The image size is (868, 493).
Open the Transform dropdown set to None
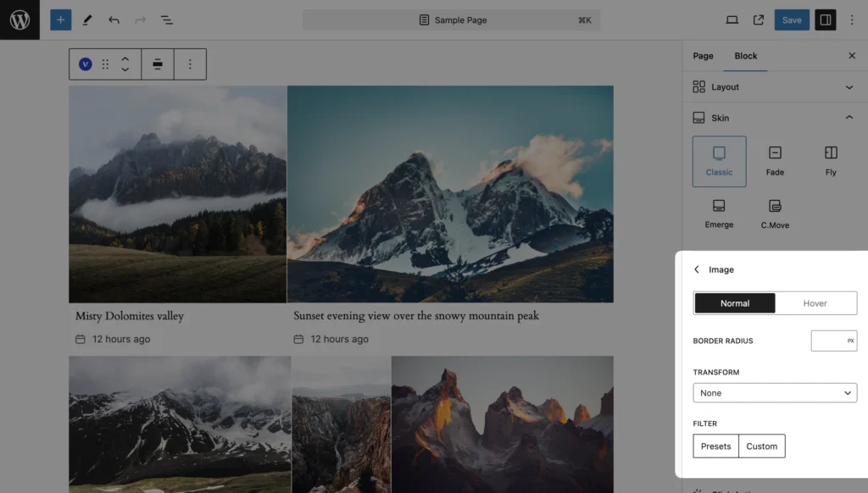coord(775,393)
